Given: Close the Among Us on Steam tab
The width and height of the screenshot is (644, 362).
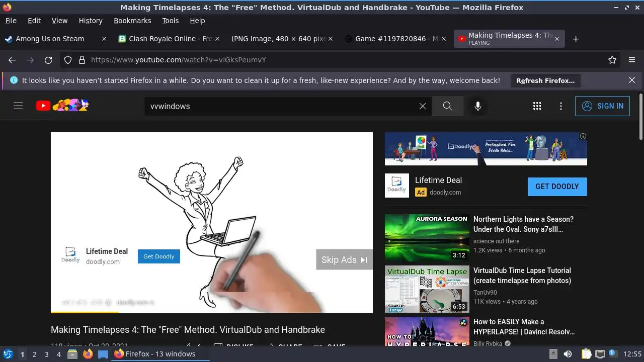Looking at the screenshot, I should pos(104,39).
